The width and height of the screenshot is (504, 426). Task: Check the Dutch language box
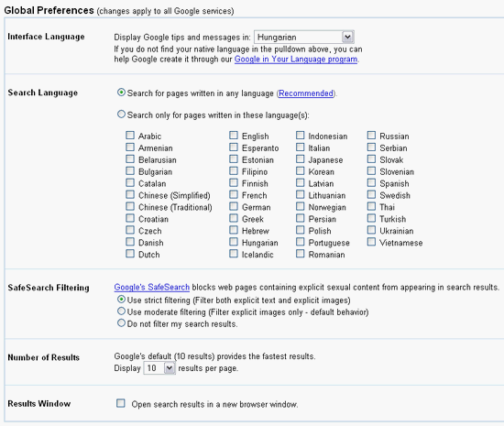point(130,254)
